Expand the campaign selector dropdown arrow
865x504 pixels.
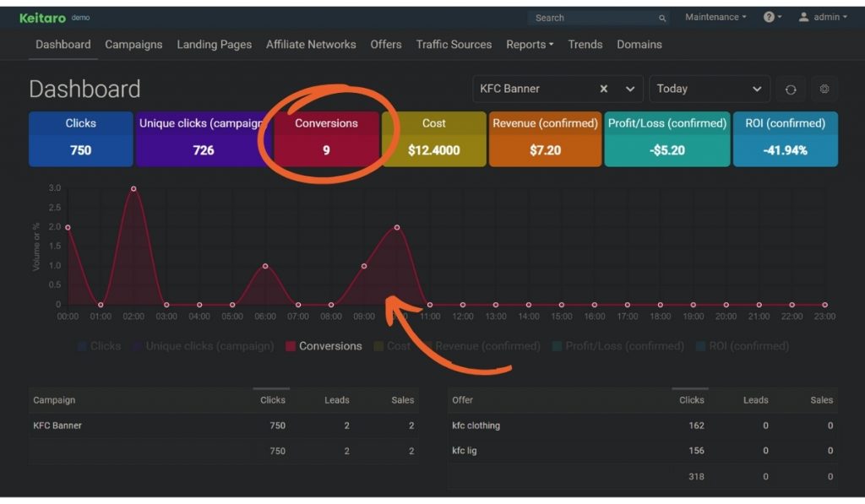[x=630, y=89]
